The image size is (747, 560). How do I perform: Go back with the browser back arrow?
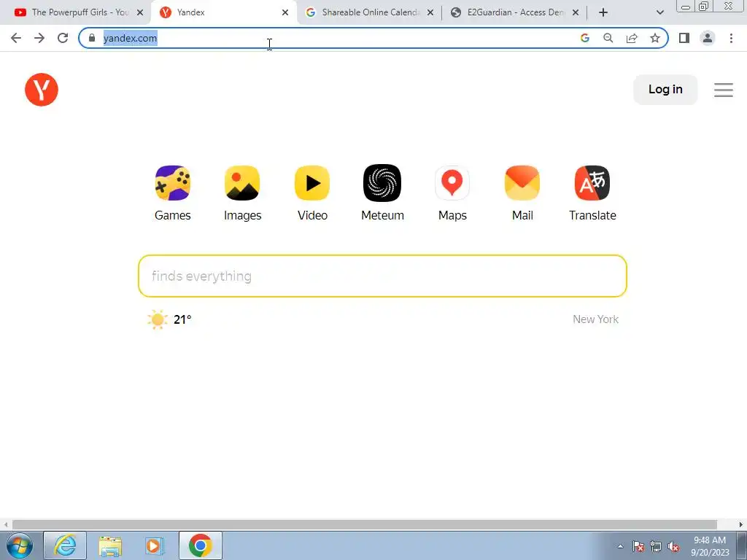pos(16,38)
